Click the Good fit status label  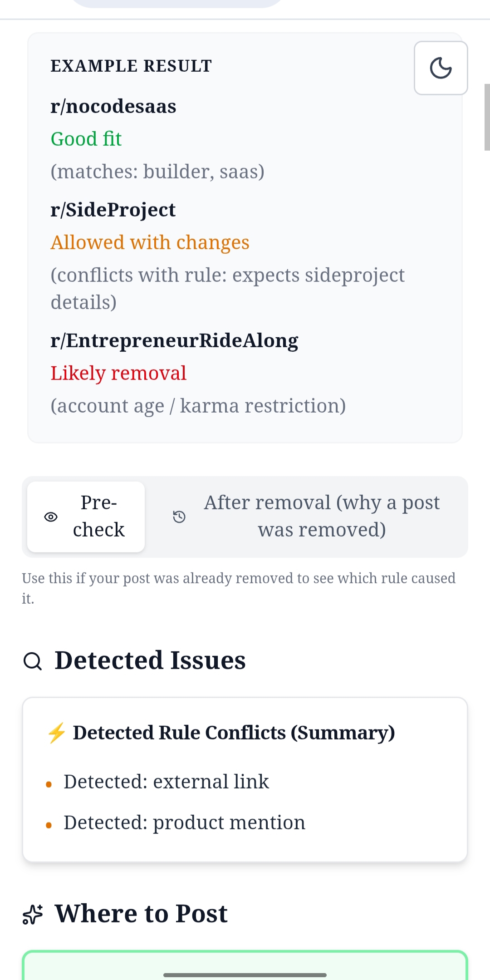[86, 139]
